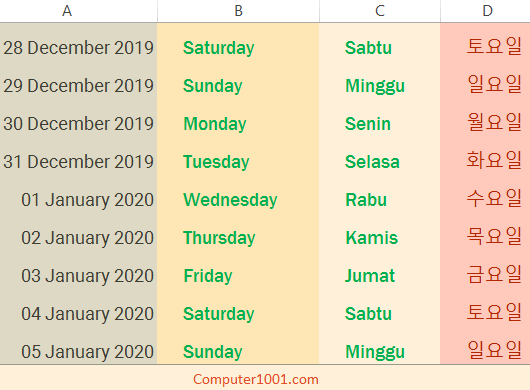Screen dimensions: 530x390
Task: Click the 수요일 cell in column D
Action: pyautogui.click(x=485, y=200)
